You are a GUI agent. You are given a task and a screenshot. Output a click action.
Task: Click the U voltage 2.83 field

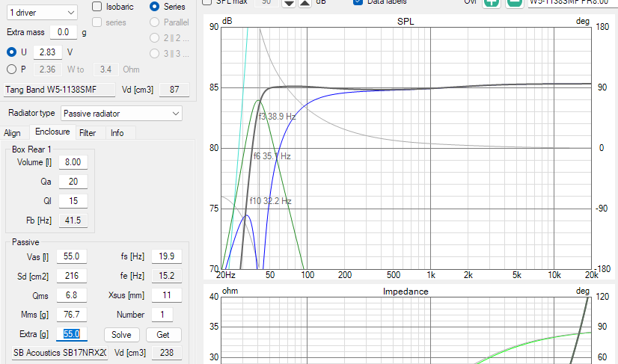[48, 52]
